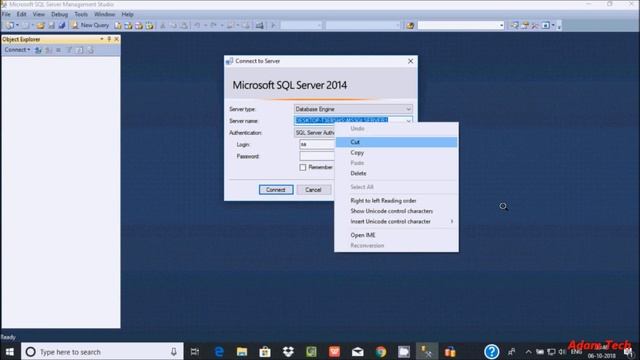
Task: Click the microphone icon in the taskbar search
Action: pyautogui.click(x=174, y=351)
